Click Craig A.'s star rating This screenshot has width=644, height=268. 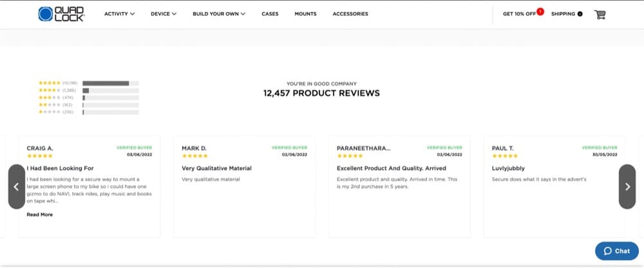(x=39, y=156)
